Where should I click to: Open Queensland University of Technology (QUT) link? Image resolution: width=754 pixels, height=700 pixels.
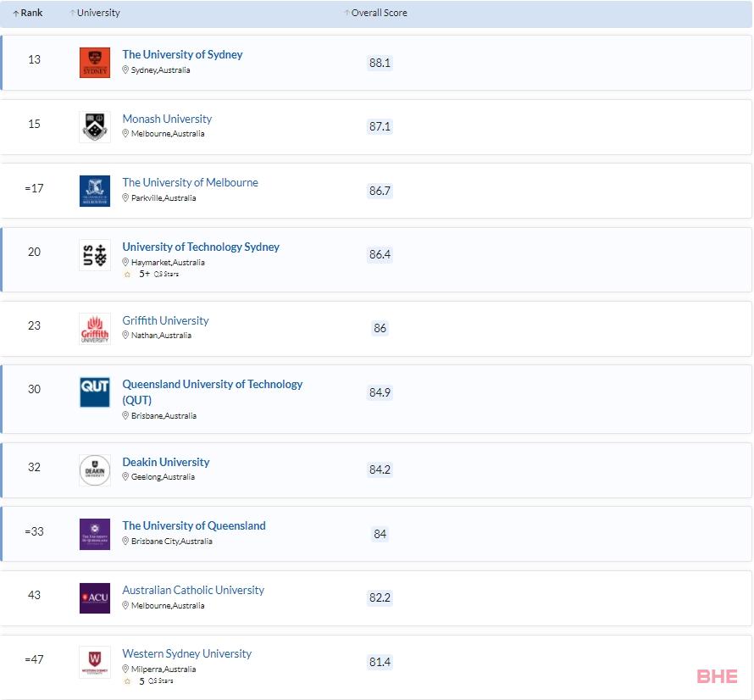(x=212, y=392)
